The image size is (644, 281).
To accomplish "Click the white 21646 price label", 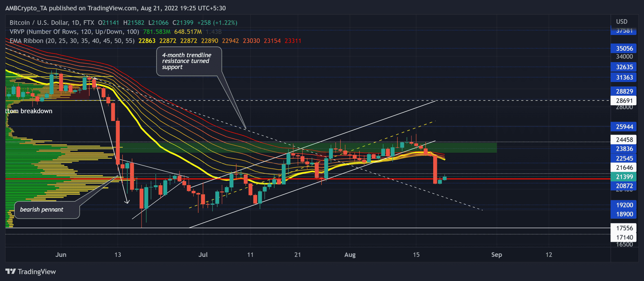I will tap(624, 168).
